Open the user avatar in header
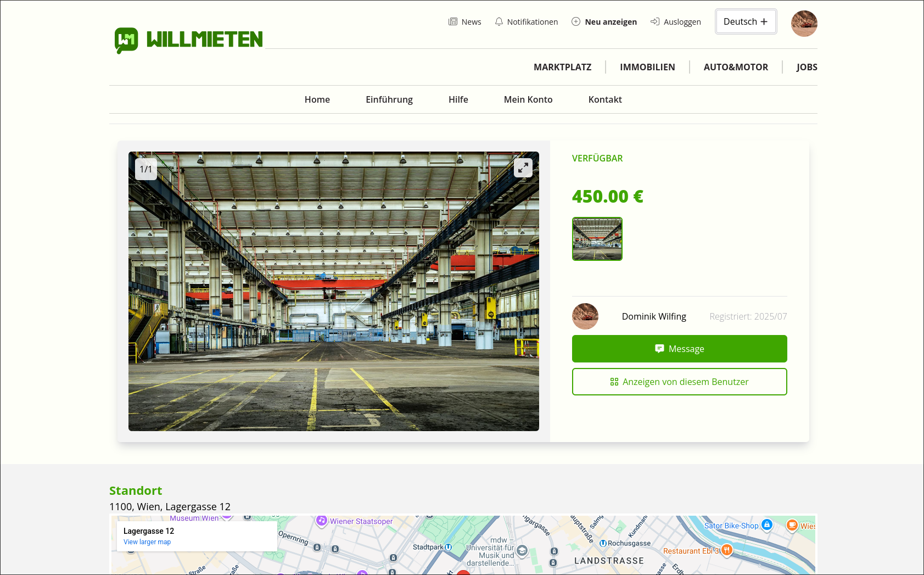Screen dimensions: 924x575 click(804, 24)
